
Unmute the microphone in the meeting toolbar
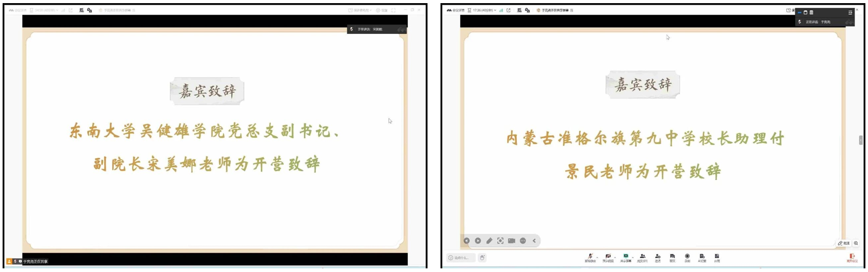[x=590, y=256]
